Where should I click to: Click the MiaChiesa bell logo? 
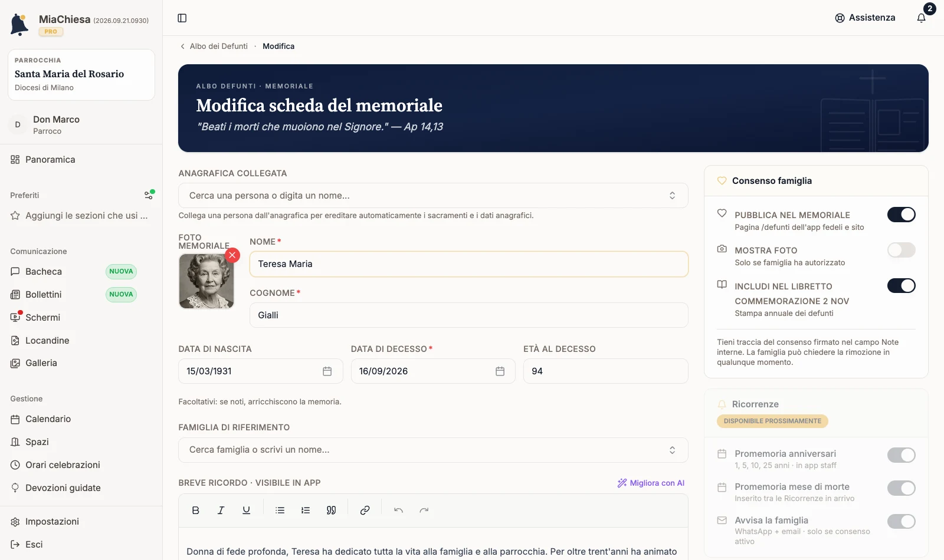(19, 24)
